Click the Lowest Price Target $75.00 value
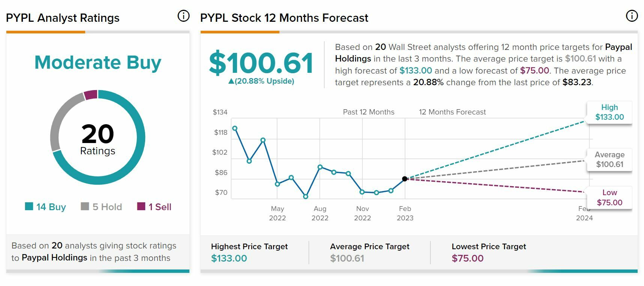The width and height of the screenshot is (644, 286). [467, 258]
